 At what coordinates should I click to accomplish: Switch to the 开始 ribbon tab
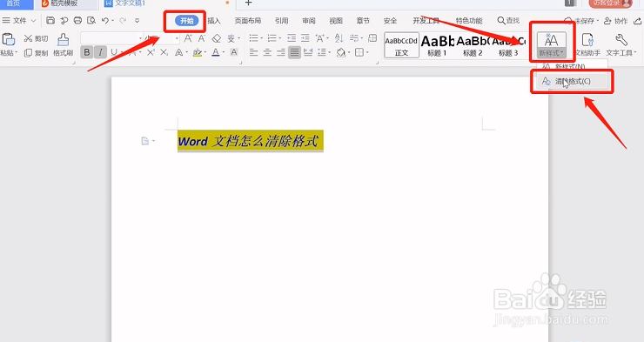187,21
